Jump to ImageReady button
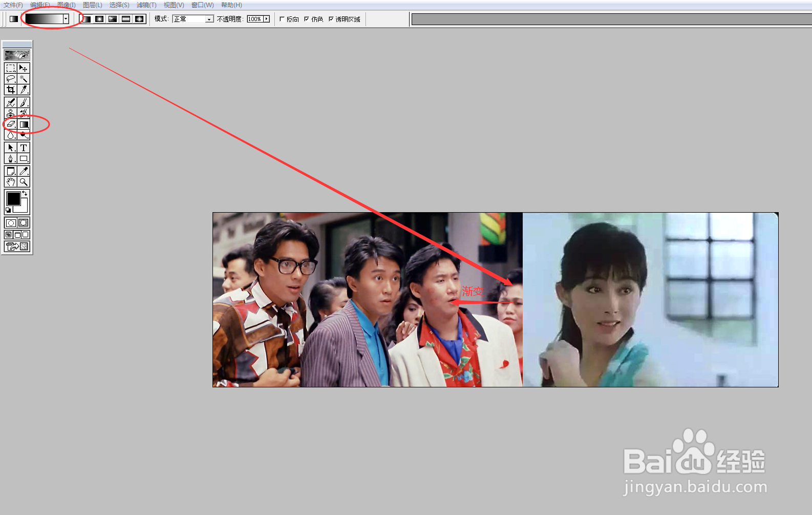This screenshot has height=515, width=812. [17, 246]
